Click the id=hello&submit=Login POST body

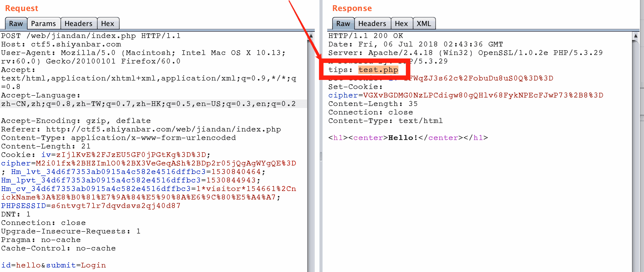click(x=53, y=265)
